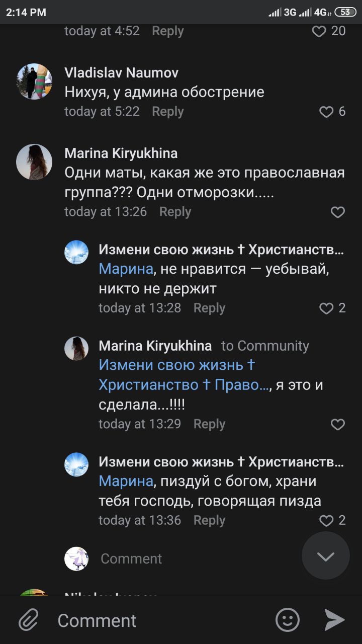Reply to the community comment at 13:36
362x644 pixels.
(x=209, y=520)
